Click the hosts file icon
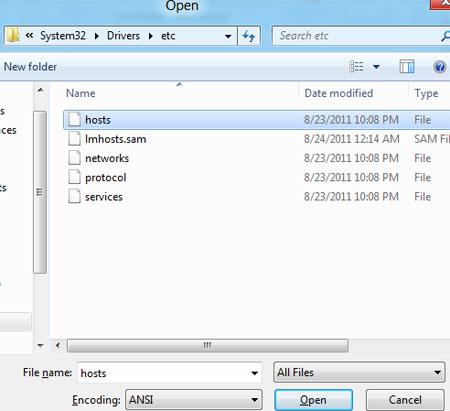The width and height of the screenshot is (450, 411). 75,119
